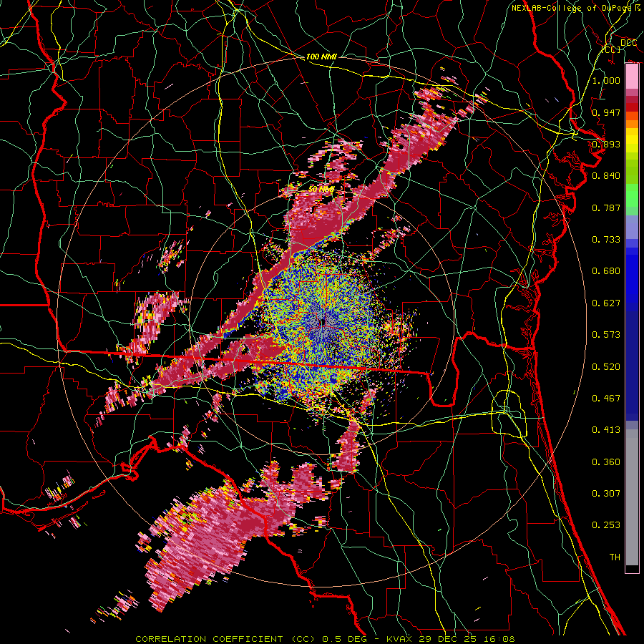This screenshot has width=644, height=644.
Task: Click the 50 NMI range ring label
Action: click(321, 189)
